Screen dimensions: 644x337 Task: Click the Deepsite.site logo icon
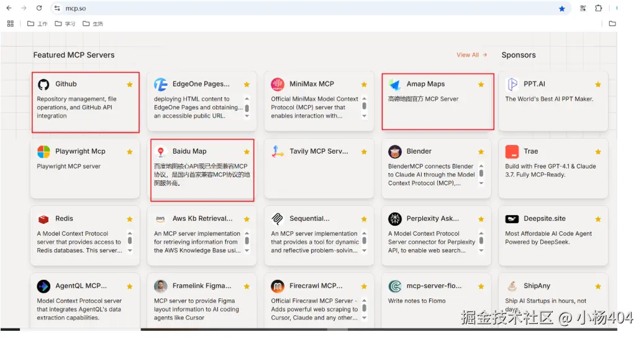click(512, 219)
